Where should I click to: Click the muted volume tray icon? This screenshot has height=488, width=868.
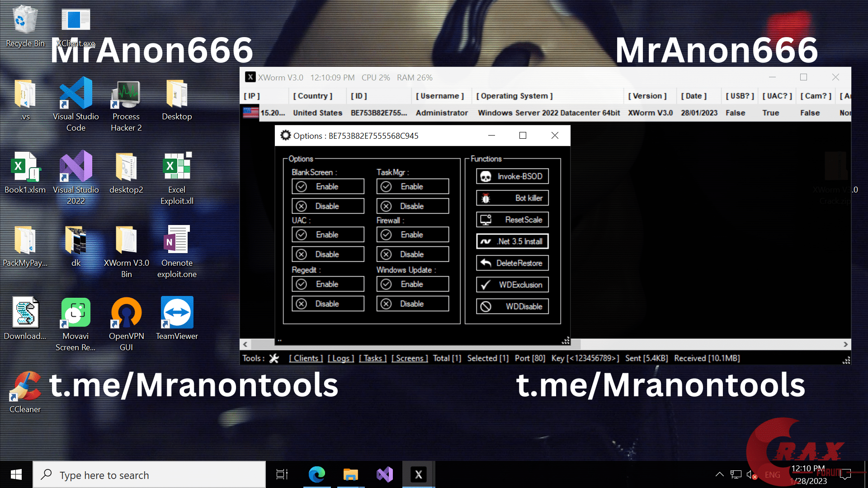click(x=752, y=475)
